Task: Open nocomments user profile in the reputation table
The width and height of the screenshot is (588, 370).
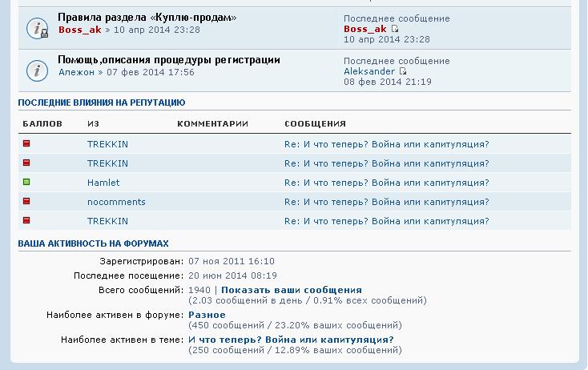Action: pyautogui.click(x=116, y=202)
